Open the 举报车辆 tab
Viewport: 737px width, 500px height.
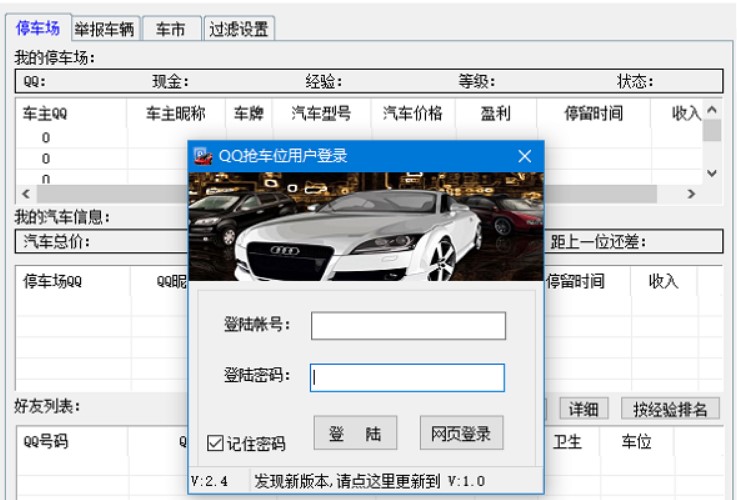pyautogui.click(x=104, y=30)
